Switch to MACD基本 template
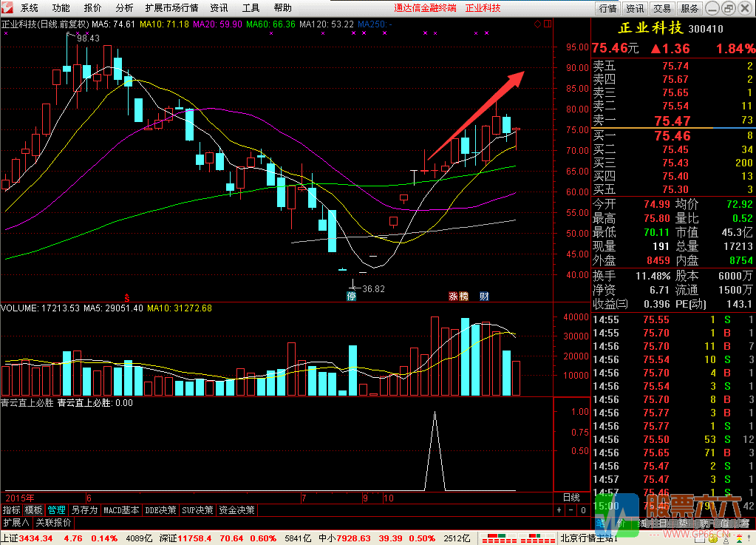The width and height of the screenshot is (756, 545). 121,510
